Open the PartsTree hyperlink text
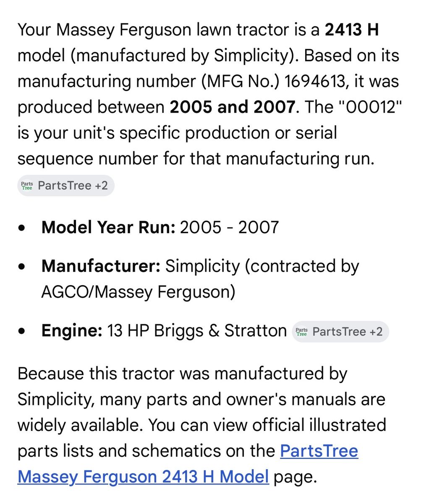Image resolution: width=432 pixels, height=504 pixels. 319,451
